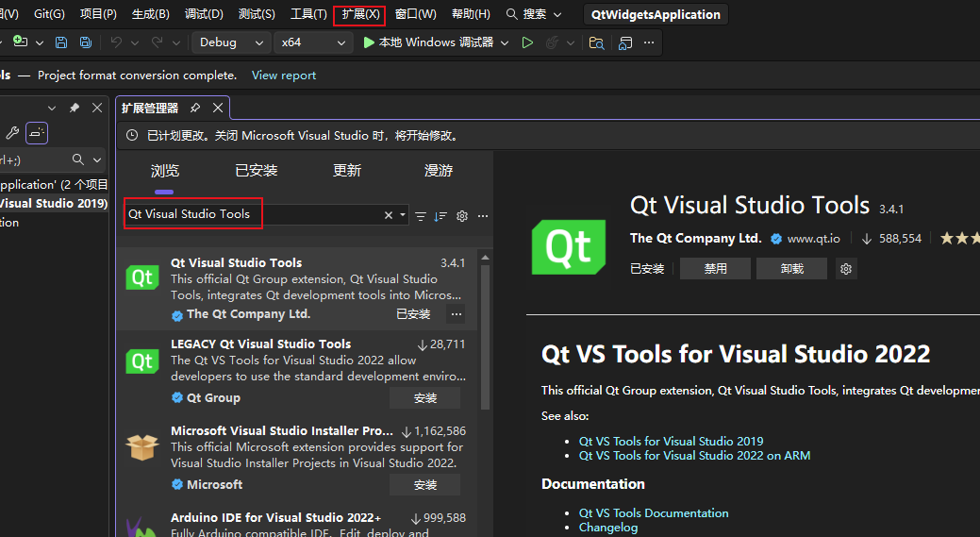Open the 扩展(X) menu
Viewport: 980px width, 537px height.
360,14
